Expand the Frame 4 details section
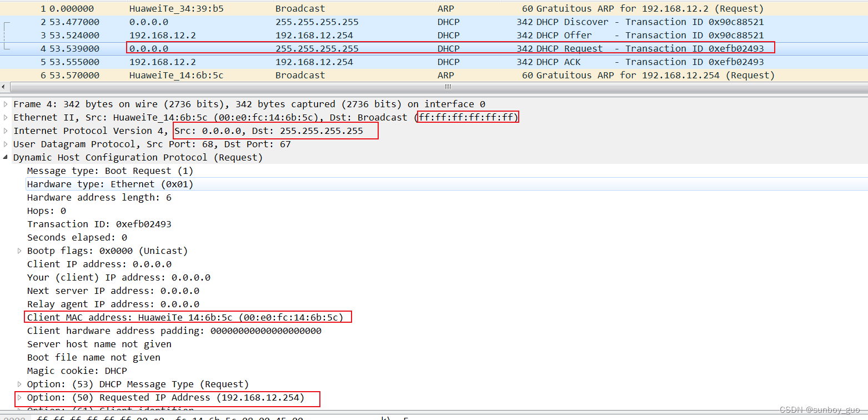Image resolution: width=868 pixels, height=420 pixels. click(x=6, y=104)
